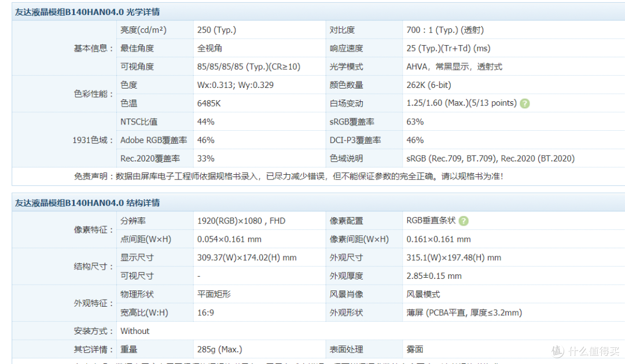Select the 全视角 best-angle value
The image size is (625, 364).
point(209,48)
